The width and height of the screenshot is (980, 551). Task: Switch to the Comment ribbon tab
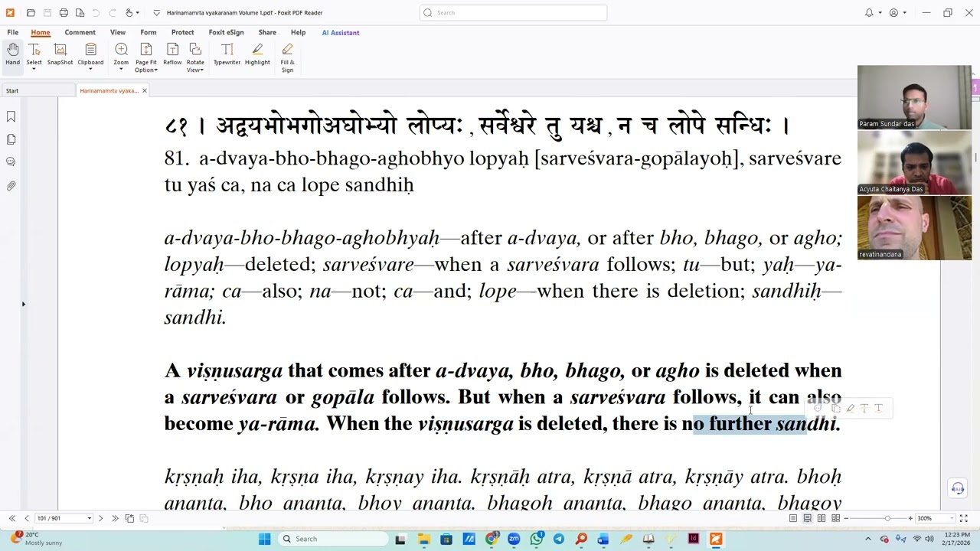click(x=80, y=32)
